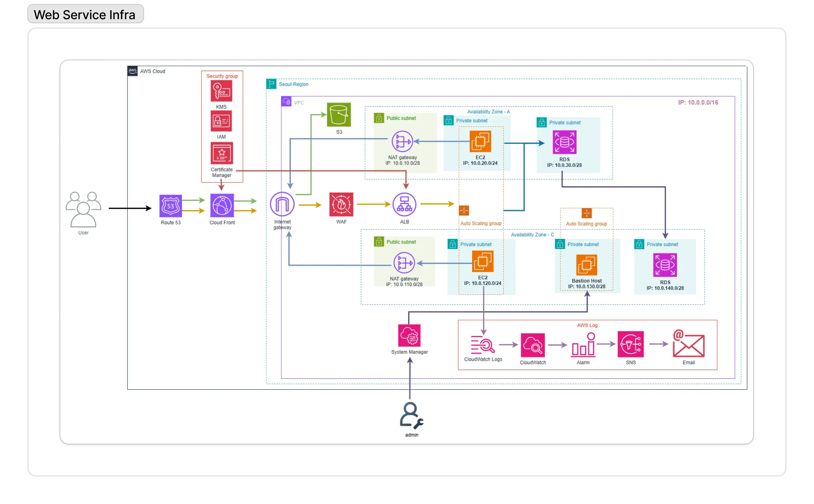
Task: Click the Route 53 icon
Action: click(x=171, y=206)
